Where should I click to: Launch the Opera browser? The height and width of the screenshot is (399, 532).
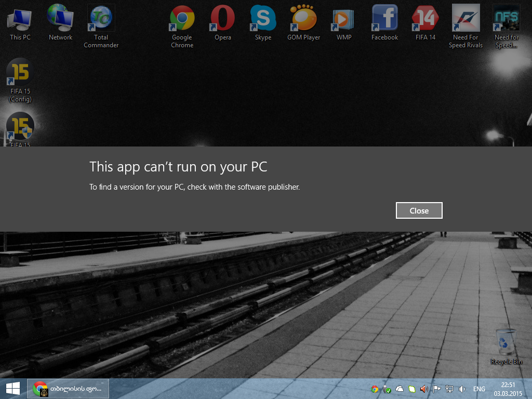pos(222,17)
